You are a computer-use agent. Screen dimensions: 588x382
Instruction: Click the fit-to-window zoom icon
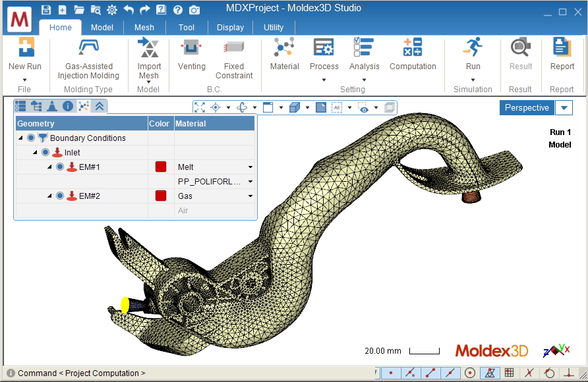click(x=200, y=107)
